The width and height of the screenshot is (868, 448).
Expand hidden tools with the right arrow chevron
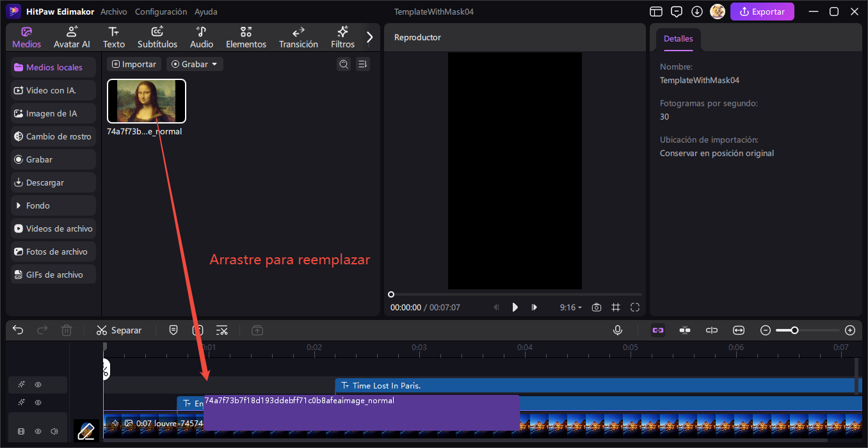tap(369, 36)
